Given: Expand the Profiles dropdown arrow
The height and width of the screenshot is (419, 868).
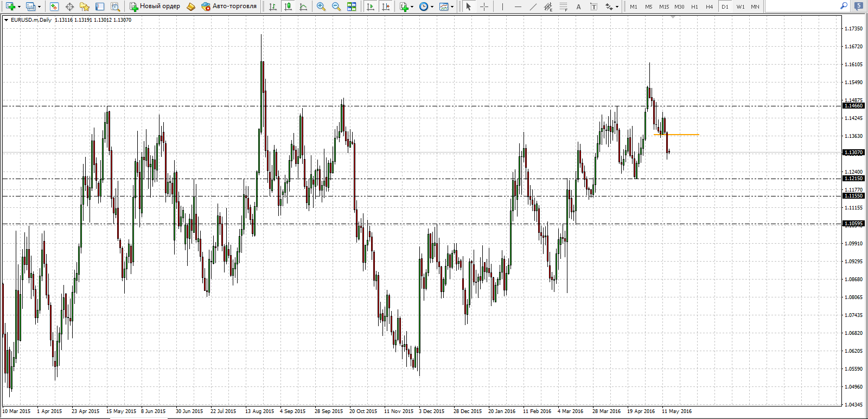Looking at the screenshot, I should pos(39,7).
